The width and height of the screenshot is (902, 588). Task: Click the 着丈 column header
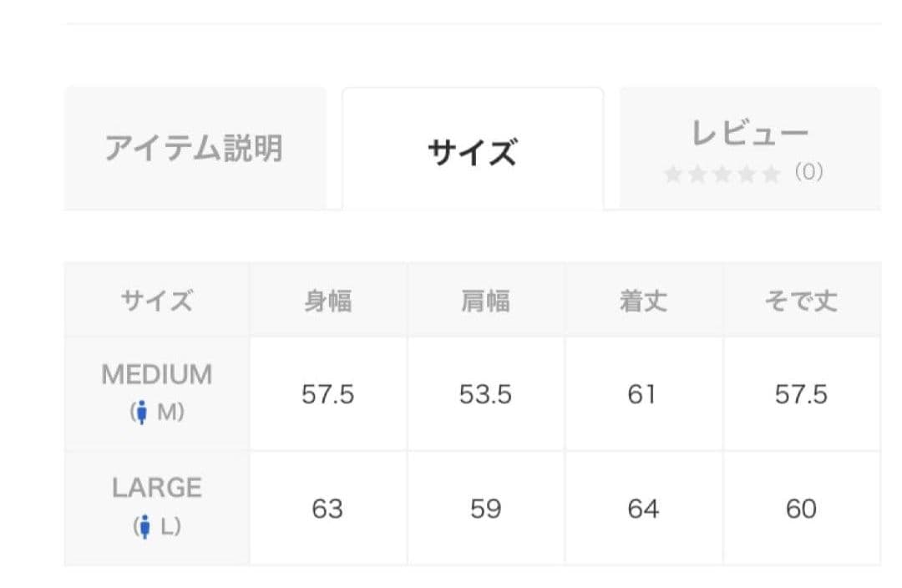(x=644, y=301)
